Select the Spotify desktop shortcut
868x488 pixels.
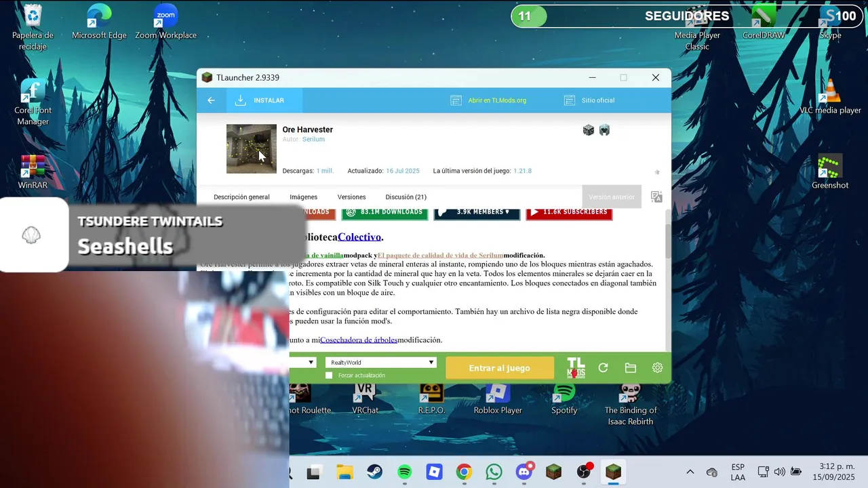tap(564, 399)
